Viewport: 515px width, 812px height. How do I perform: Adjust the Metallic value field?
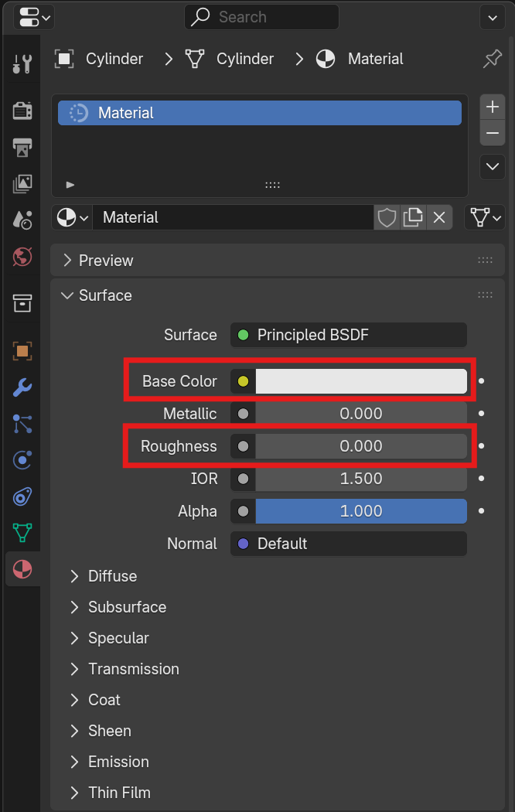tap(361, 414)
